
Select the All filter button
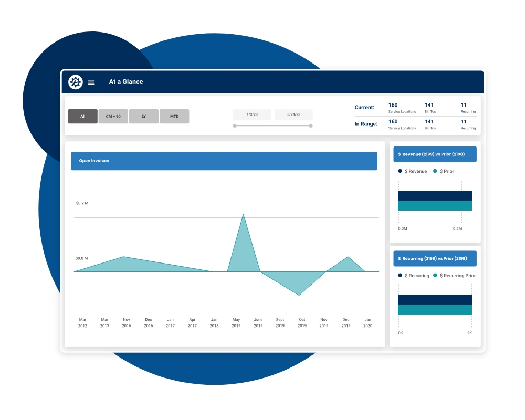click(x=83, y=116)
